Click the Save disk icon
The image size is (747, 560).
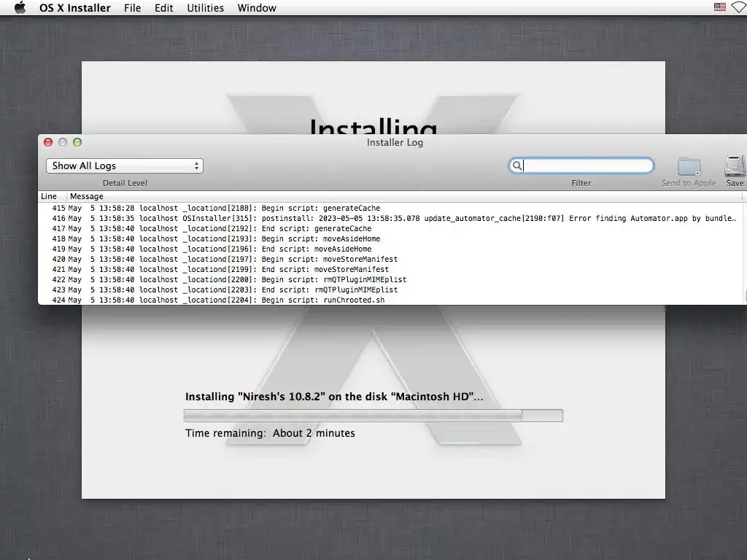pyautogui.click(x=735, y=166)
